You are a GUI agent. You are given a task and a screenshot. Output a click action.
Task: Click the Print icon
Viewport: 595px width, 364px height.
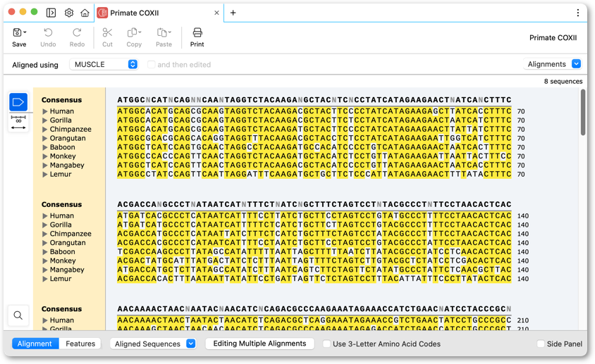coord(197,32)
